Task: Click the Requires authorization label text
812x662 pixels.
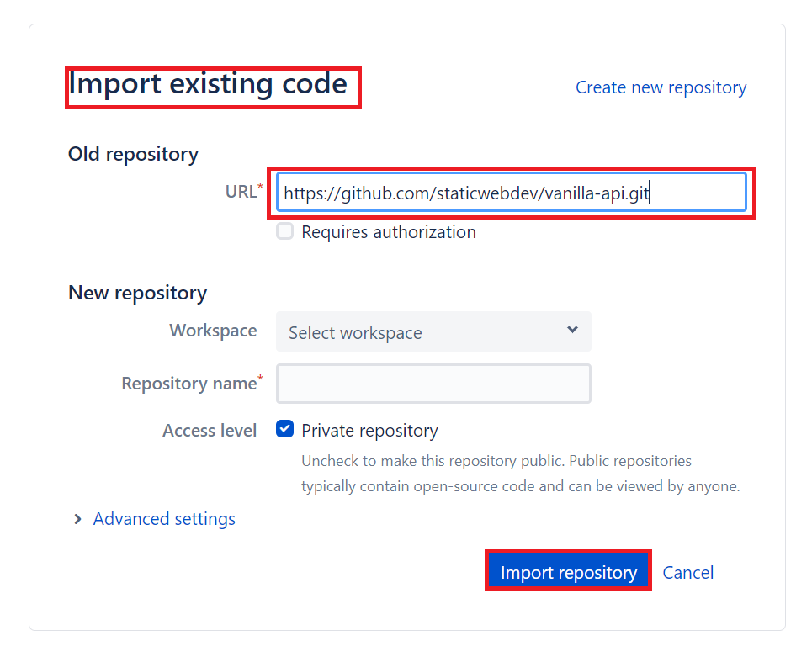Action: click(389, 232)
